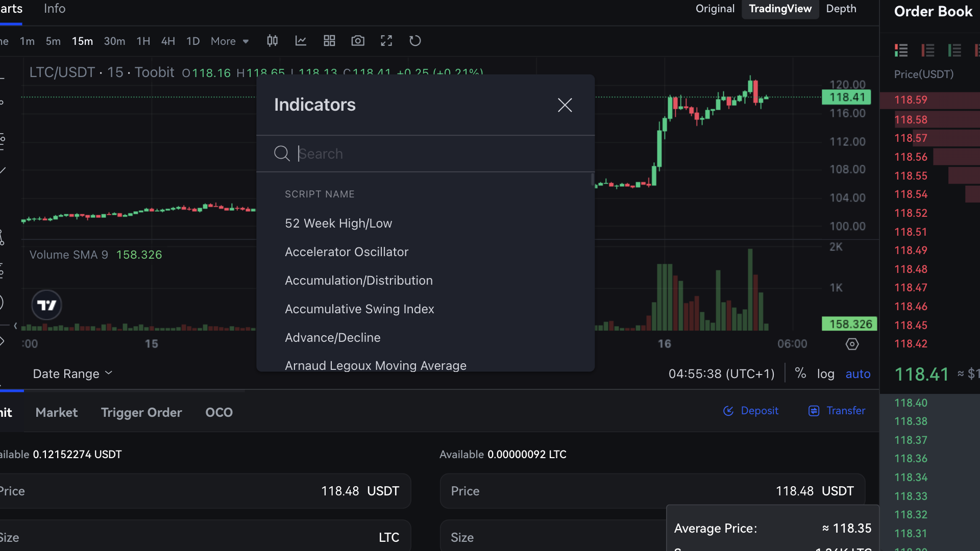This screenshot has width=980, height=551.
Task: Toggle logarithmic price scale with log
Action: pos(826,373)
